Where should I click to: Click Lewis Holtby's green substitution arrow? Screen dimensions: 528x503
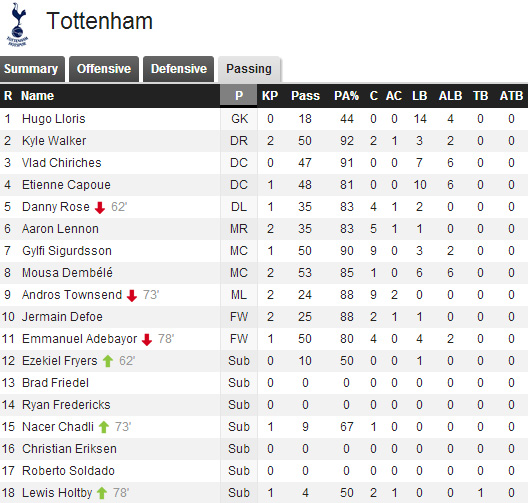(102, 493)
